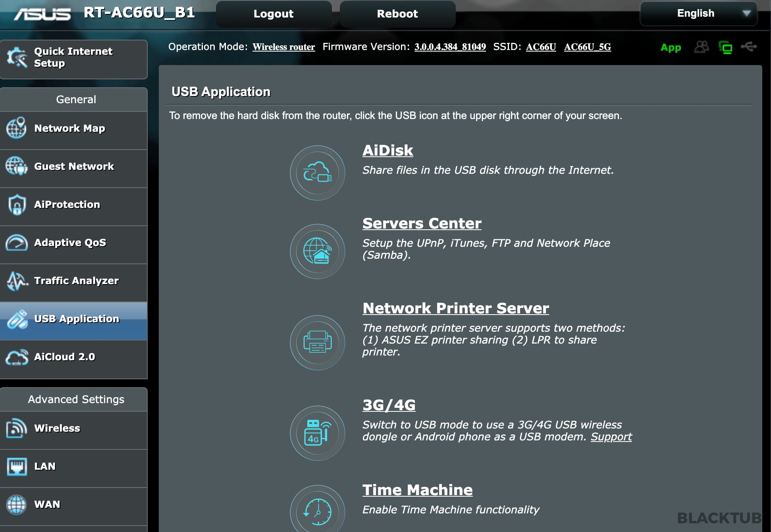This screenshot has height=532, width=771.
Task: Go to Guest Network menu item
Action: 74,167
